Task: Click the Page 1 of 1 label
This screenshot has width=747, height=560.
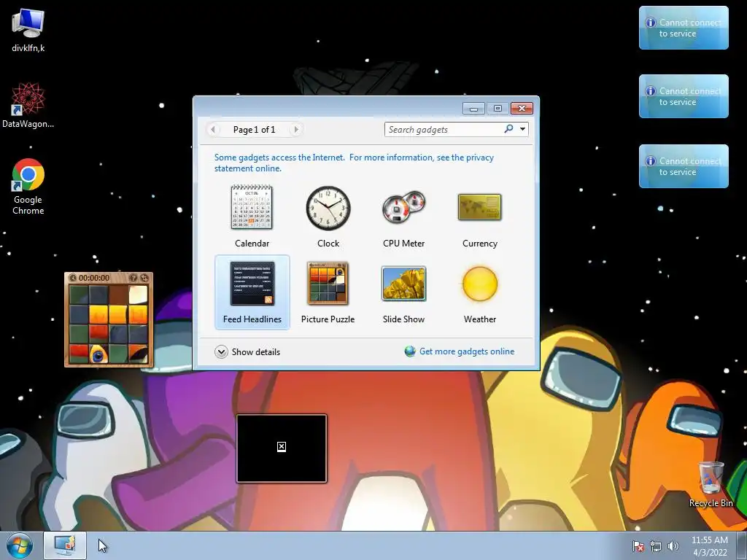Action: (254, 130)
